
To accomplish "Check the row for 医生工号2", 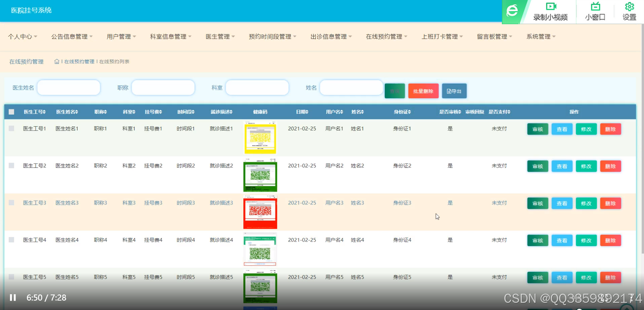I will pyautogui.click(x=11, y=166).
